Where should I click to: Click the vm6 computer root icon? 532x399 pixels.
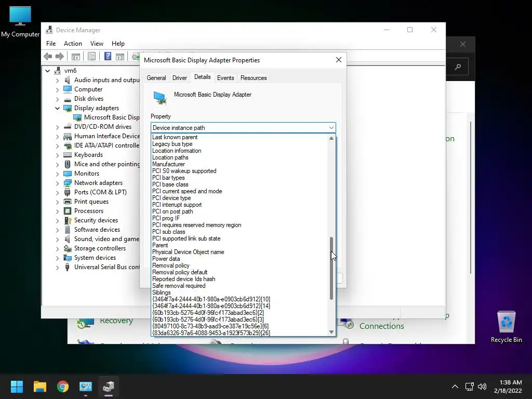point(58,71)
